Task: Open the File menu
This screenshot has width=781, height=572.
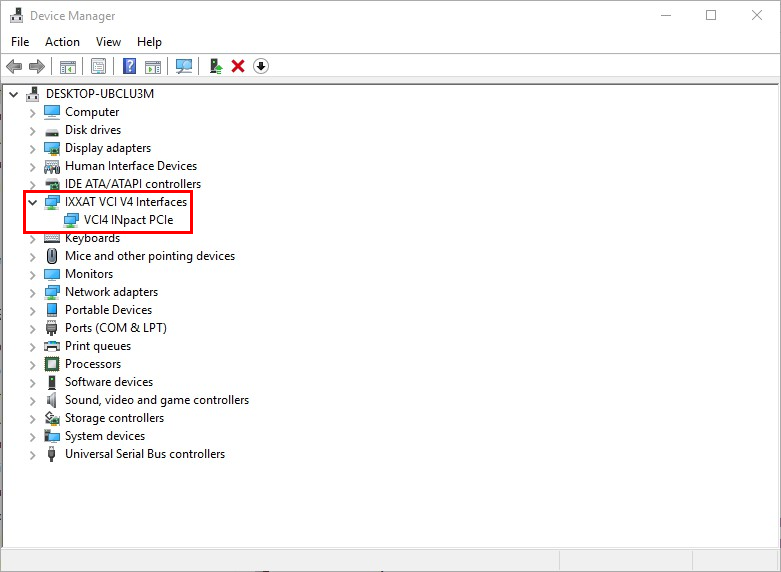Action: click(20, 42)
